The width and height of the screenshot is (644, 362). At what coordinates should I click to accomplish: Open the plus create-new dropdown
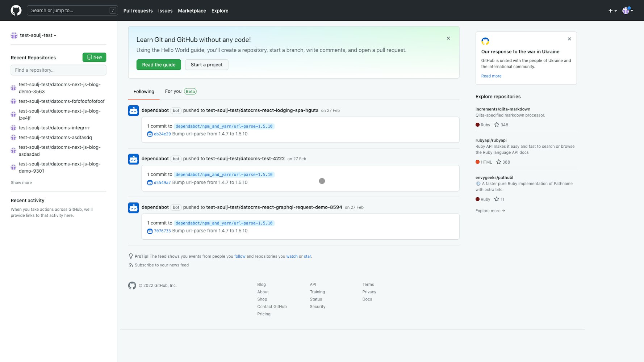tap(612, 11)
